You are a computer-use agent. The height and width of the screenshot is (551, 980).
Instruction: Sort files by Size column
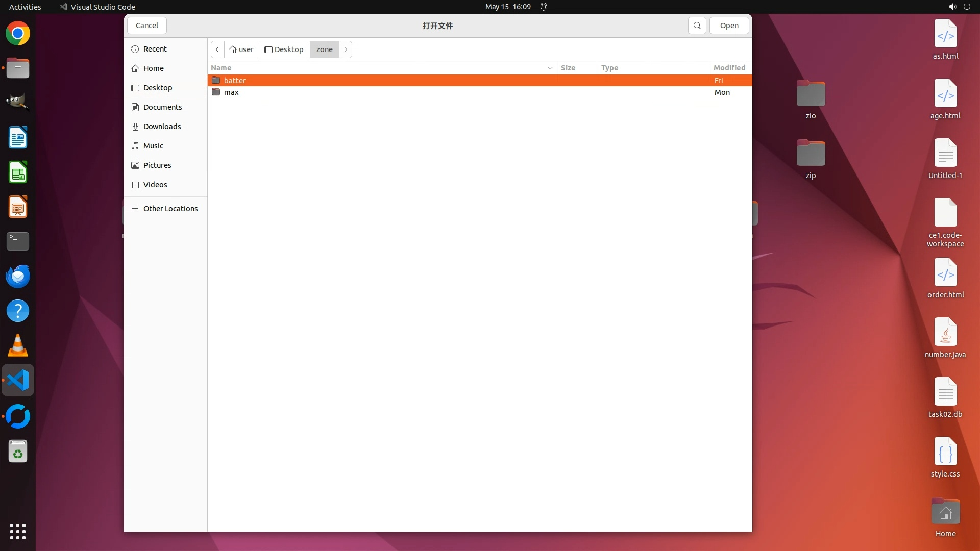[568, 68]
